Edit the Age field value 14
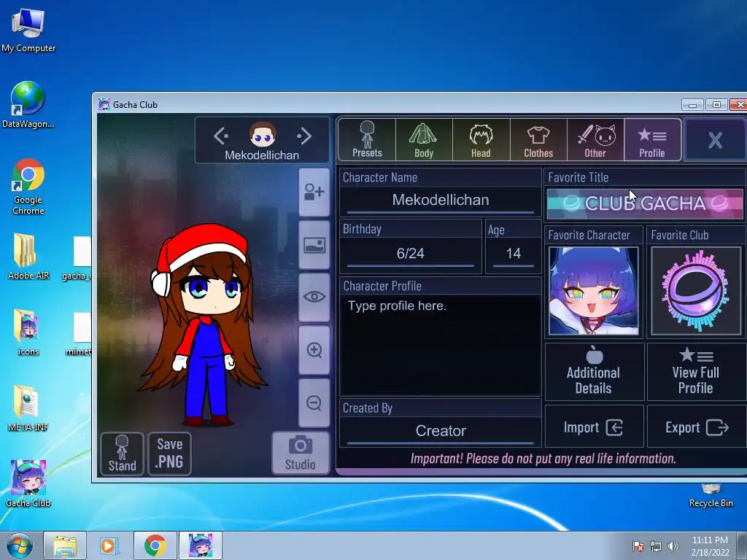747x560 pixels. pos(513,253)
